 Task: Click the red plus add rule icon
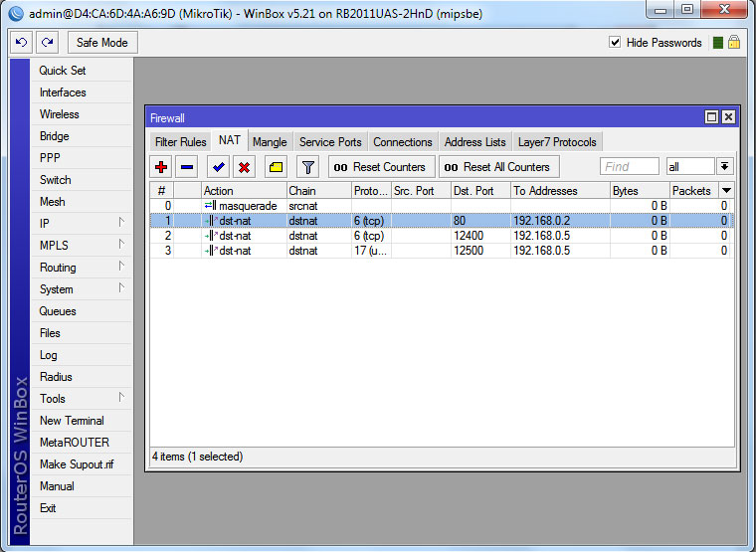click(162, 167)
